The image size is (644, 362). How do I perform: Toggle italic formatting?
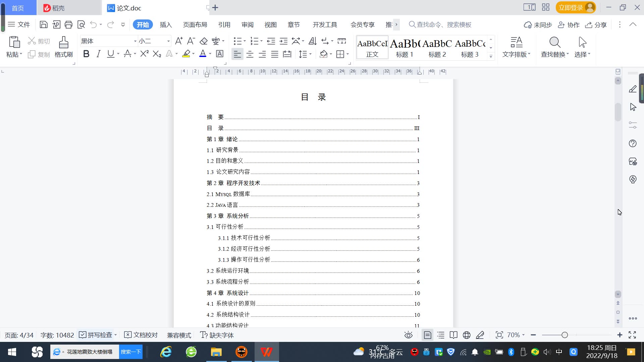click(98, 54)
